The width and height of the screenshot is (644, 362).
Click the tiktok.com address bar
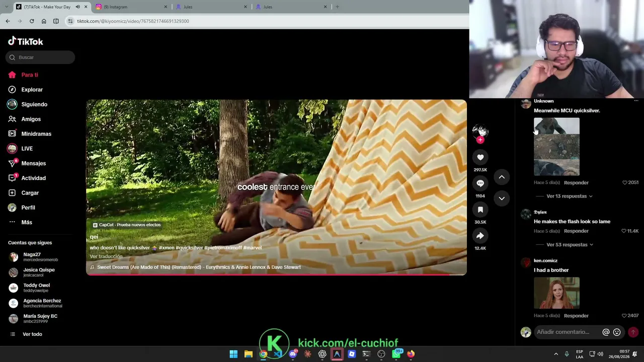267,21
